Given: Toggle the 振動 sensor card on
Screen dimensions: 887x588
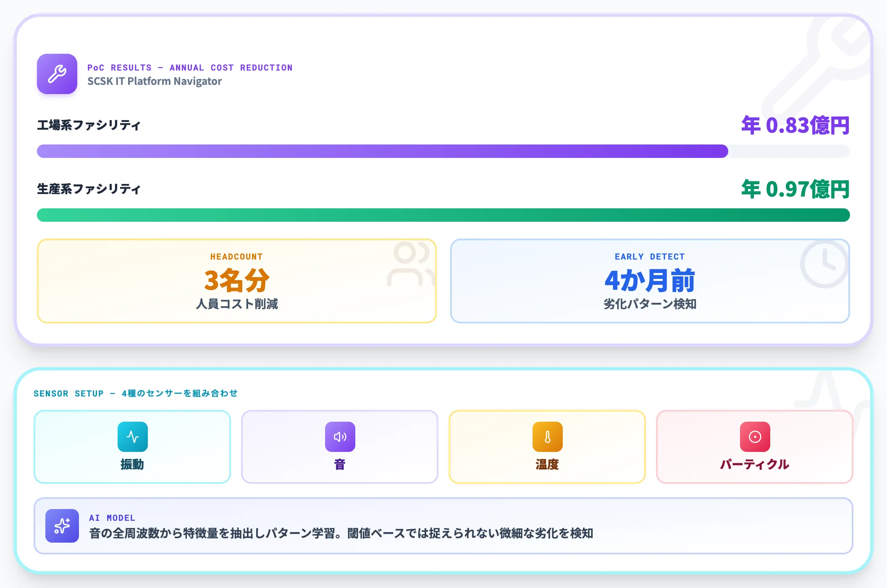Looking at the screenshot, I should (132, 446).
